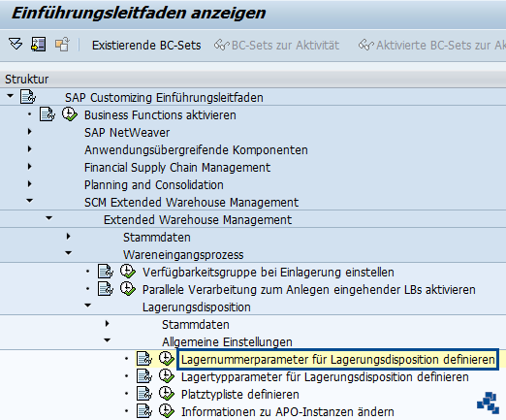Select Parallele Verarbeitung zum Anlegen eingehender LBs text
The image size is (506, 420).
(309, 290)
